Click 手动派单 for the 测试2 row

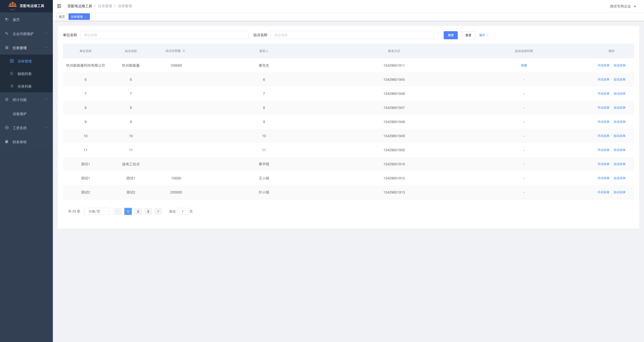coord(603,192)
